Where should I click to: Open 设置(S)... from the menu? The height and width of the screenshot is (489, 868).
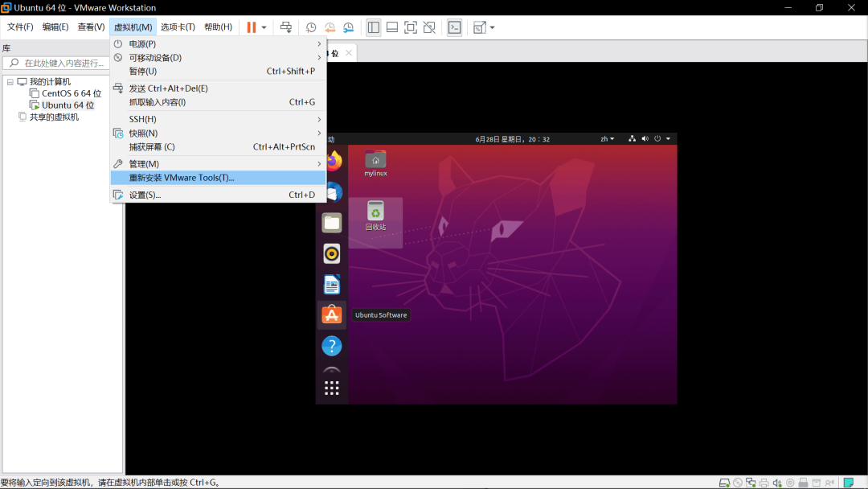tap(218, 195)
